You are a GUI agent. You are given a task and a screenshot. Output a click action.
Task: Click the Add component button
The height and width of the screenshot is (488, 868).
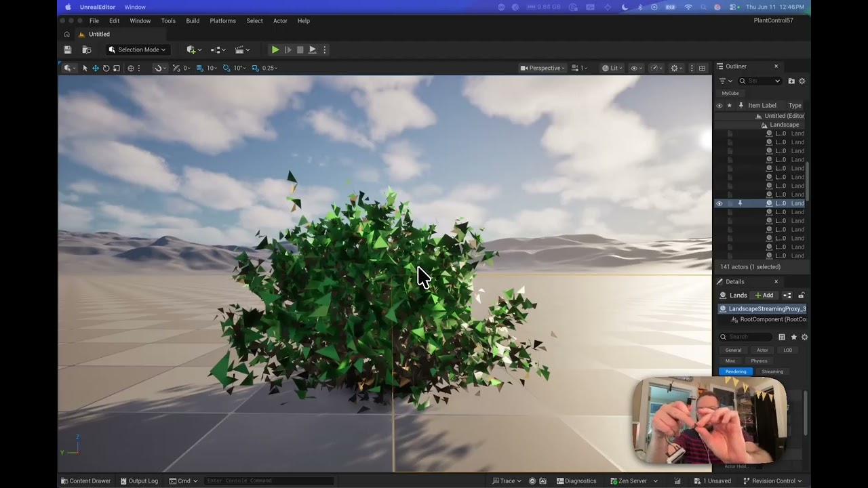pyautogui.click(x=764, y=296)
